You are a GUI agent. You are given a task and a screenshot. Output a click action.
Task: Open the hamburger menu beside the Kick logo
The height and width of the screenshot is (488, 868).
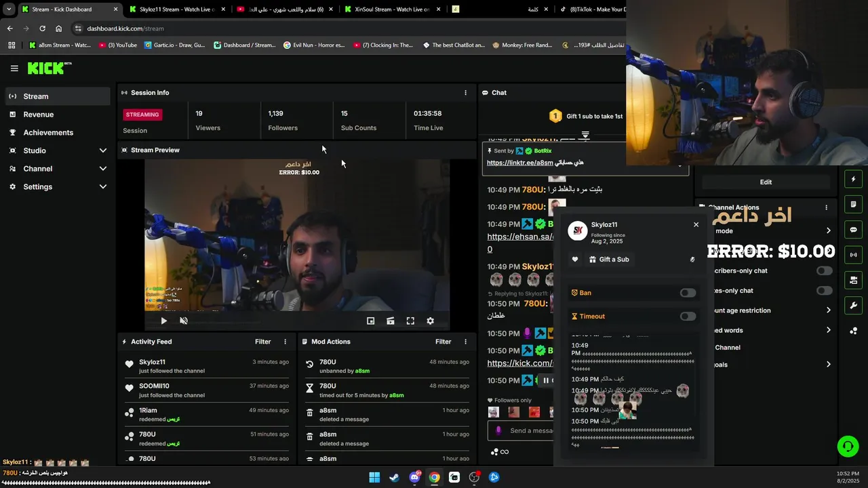click(x=14, y=68)
